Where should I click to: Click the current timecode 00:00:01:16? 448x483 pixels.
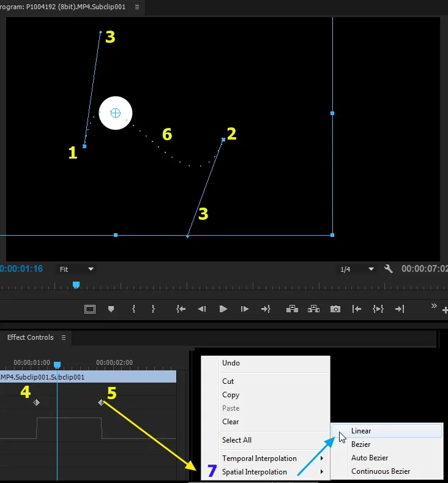point(21,269)
